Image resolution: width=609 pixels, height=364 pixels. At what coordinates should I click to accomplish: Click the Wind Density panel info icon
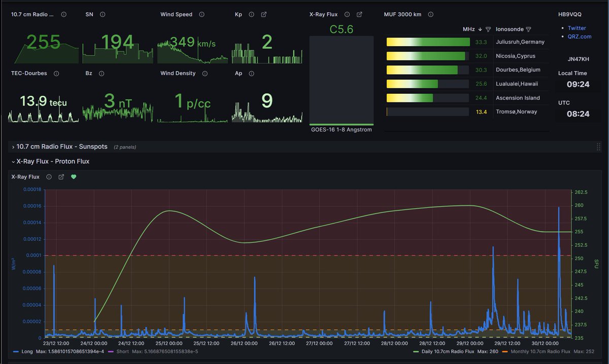coord(205,74)
